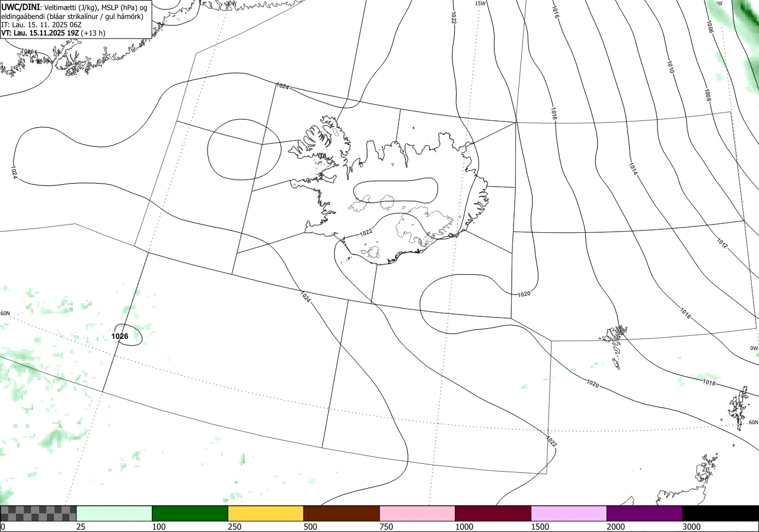Pick the dark green 100–250 legend swatch
The width and height of the screenshot is (759, 532).
click(x=190, y=513)
